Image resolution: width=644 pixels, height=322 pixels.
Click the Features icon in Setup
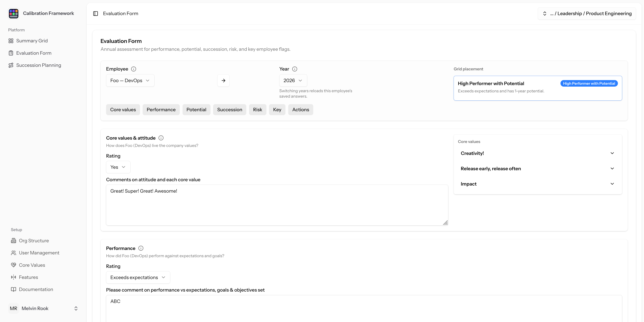click(x=13, y=277)
